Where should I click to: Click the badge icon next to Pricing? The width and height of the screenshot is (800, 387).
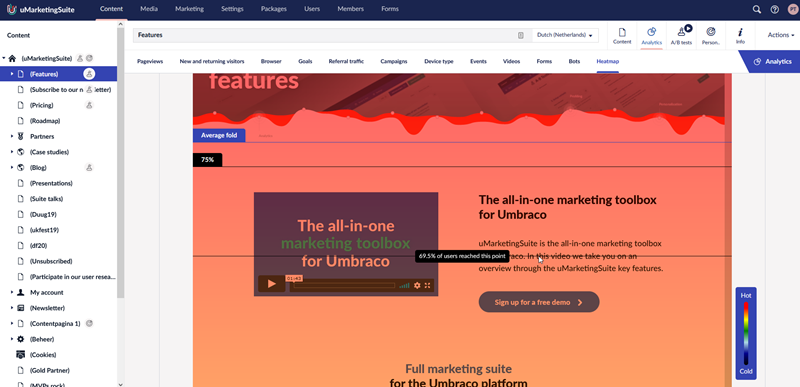(89, 105)
